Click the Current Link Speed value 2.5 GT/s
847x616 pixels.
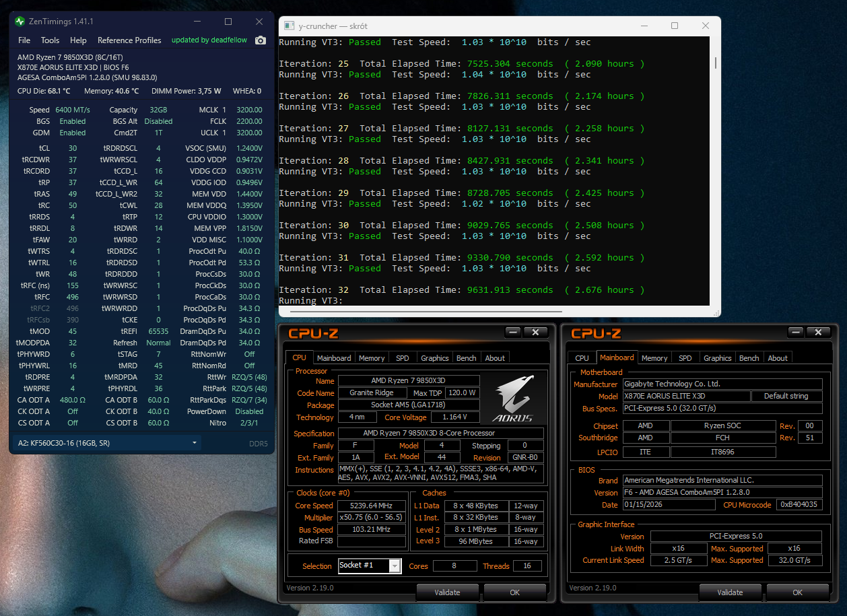679,560
